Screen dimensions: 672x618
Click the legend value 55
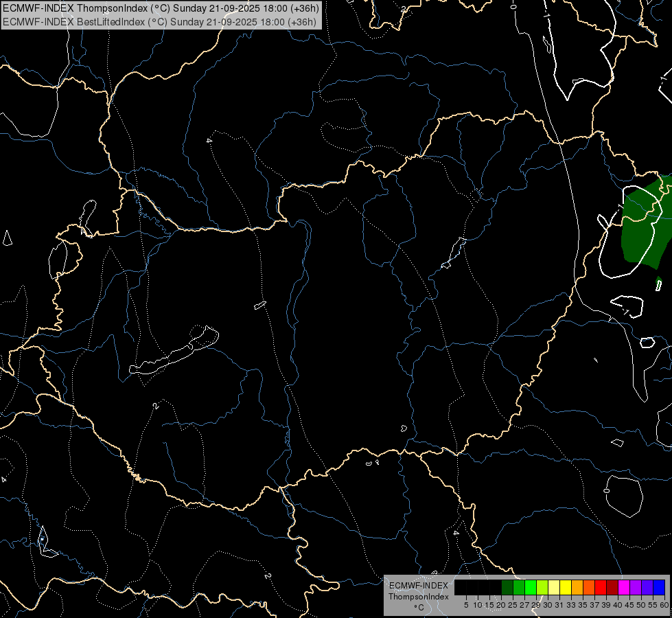click(653, 605)
